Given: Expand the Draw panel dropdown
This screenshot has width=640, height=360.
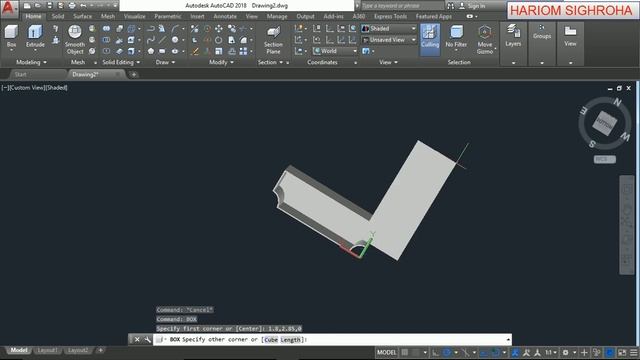Looking at the screenshot, I should (165, 62).
